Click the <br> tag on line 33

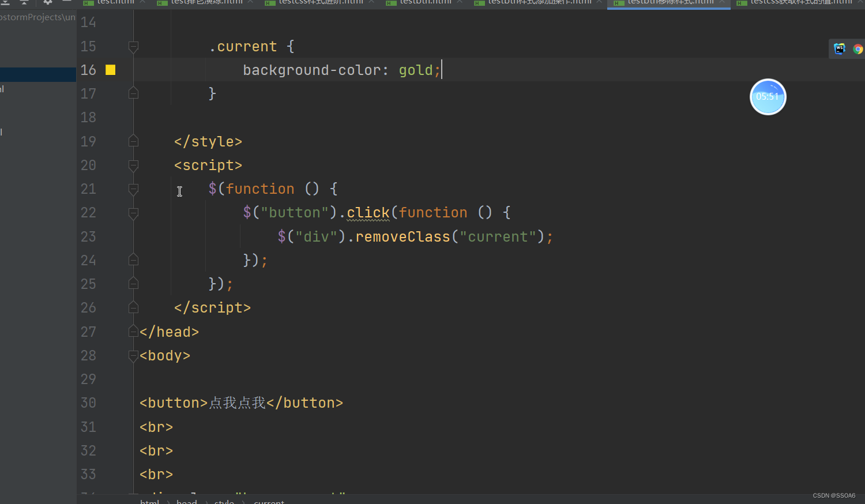(156, 475)
